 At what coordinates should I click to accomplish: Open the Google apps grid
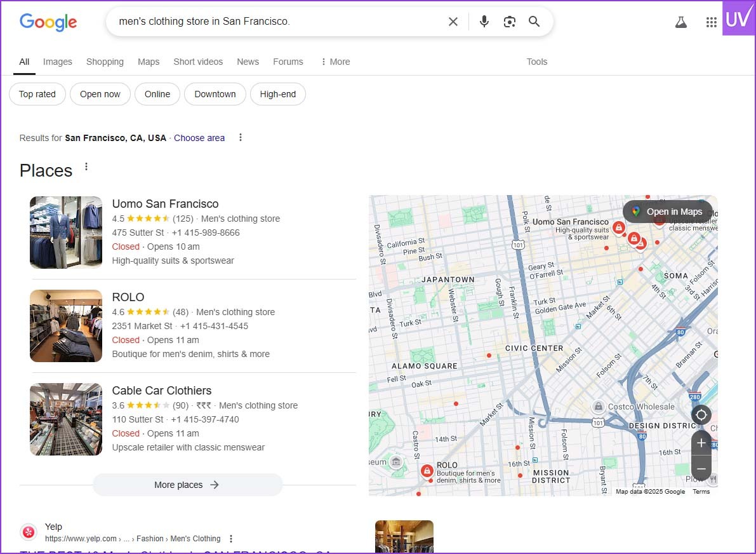[712, 22]
